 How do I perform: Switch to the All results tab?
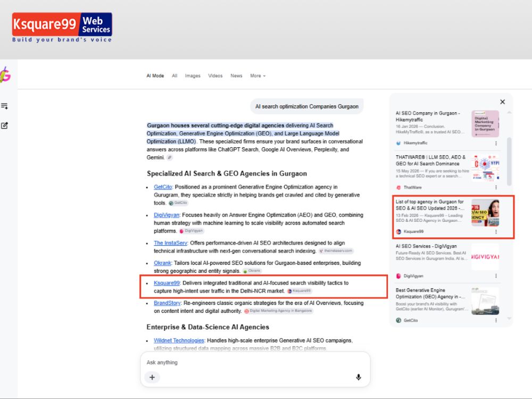tap(174, 76)
